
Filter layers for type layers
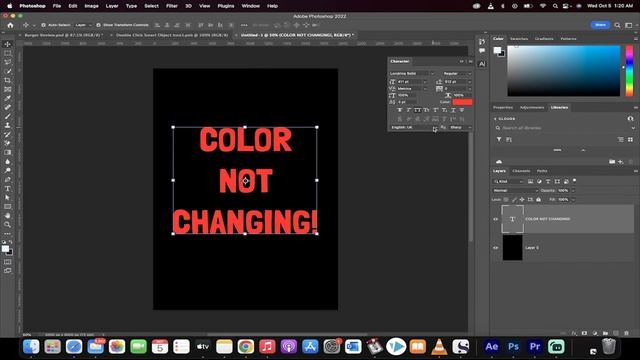(548, 182)
